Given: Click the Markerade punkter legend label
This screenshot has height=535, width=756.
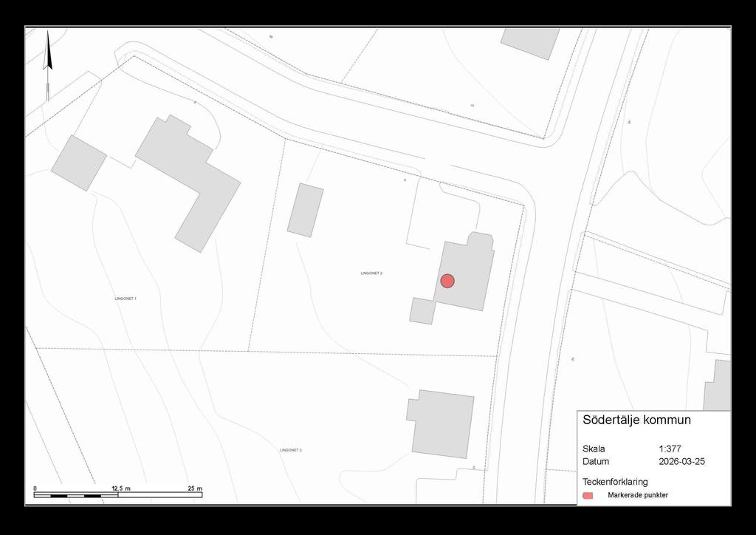Looking at the screenshot, I should pos(638,495).
